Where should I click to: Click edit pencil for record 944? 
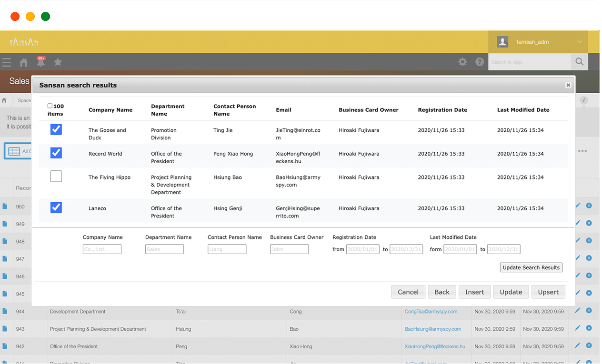[577, 311]
